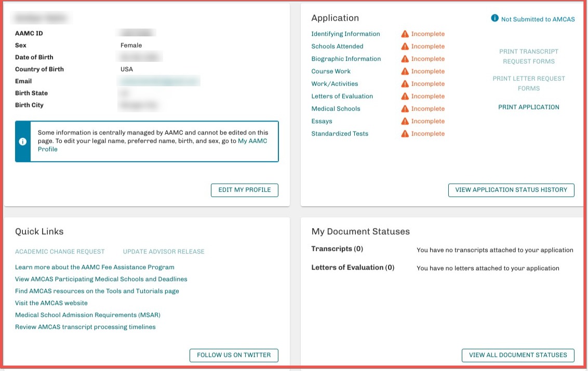Click View Application Status History button
The width and height of the screenshot is (588, 371).
click(511, 190)
